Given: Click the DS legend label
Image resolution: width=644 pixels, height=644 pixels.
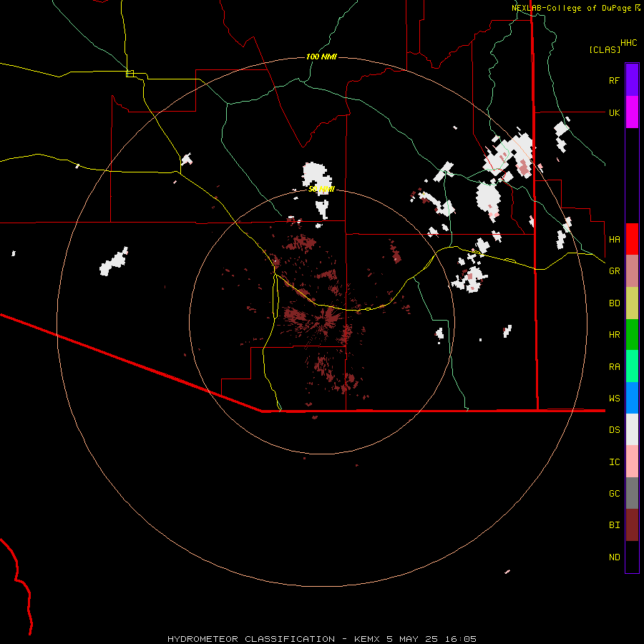Looking at the screenshot, I should (614, 430).
